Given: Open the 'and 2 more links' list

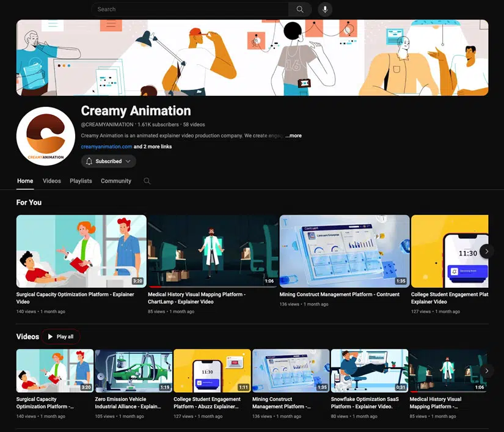Looking at the screenshot, I should click(153, 147).
